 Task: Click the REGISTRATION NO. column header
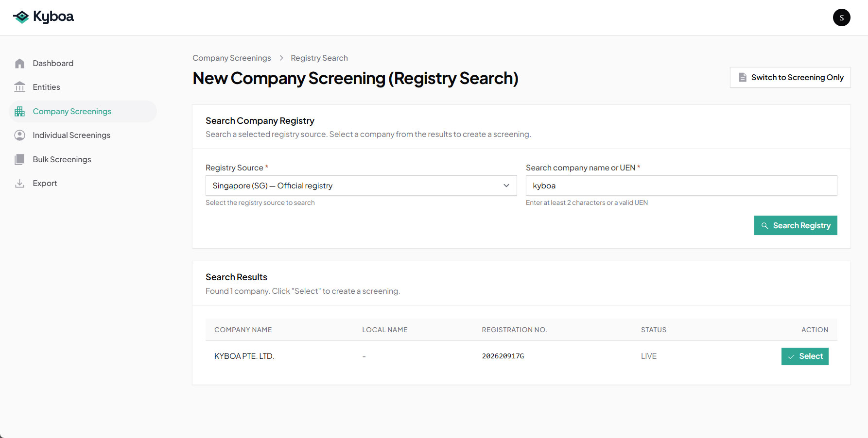click(515, 330)
